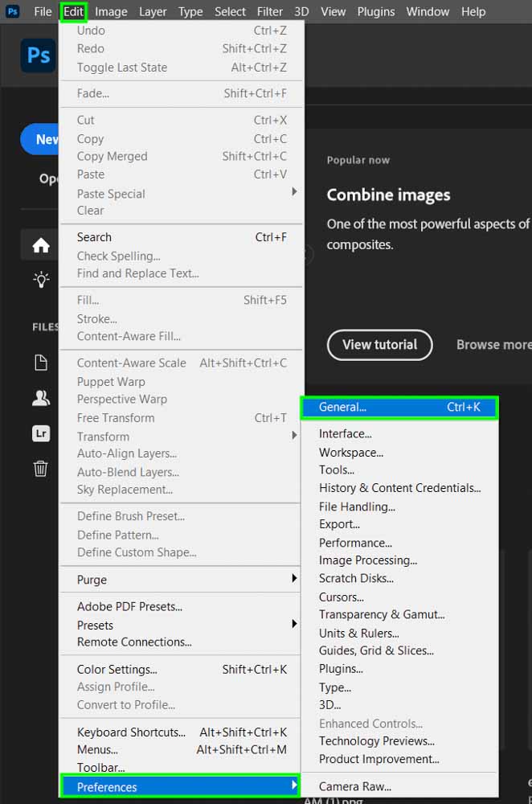532x804 pixels.
Task: Click the New file button
Action: click(x=40, y=139)
